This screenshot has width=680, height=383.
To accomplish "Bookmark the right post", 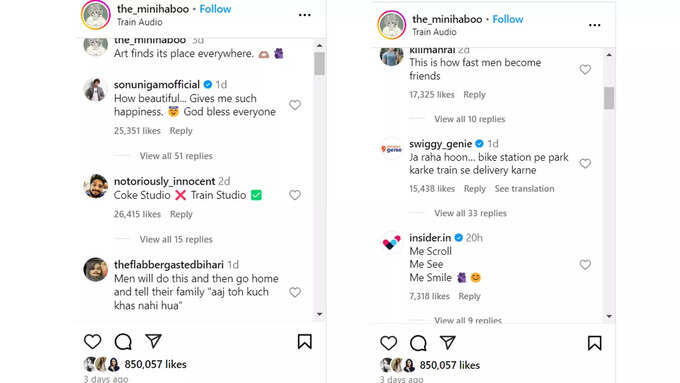I will click(x=595, y=343).
